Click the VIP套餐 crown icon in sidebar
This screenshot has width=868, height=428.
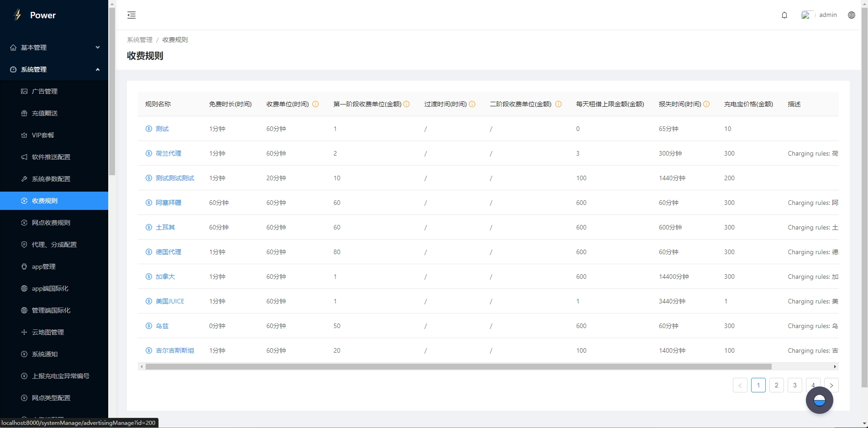tap(24, 135)
